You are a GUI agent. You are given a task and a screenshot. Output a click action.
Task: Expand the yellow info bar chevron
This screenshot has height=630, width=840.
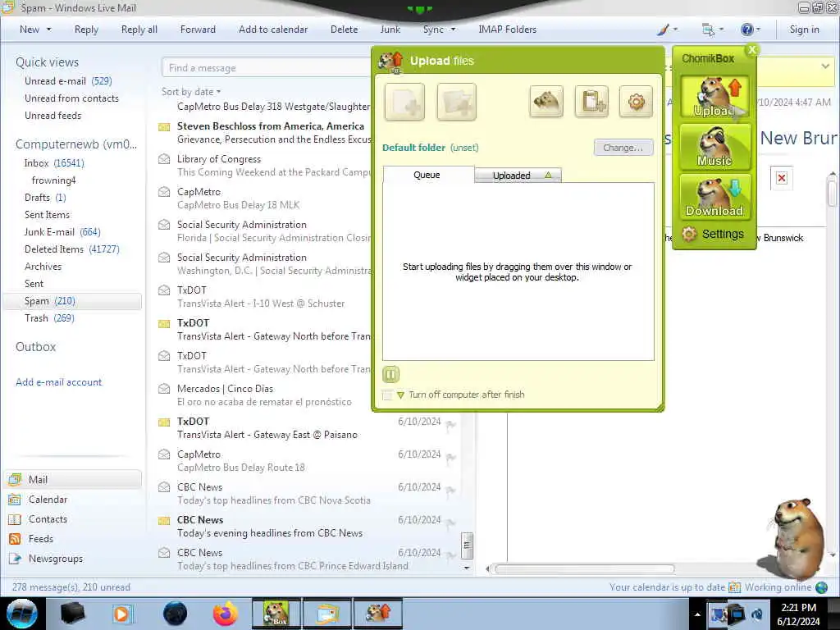click(x=824, y=66)
